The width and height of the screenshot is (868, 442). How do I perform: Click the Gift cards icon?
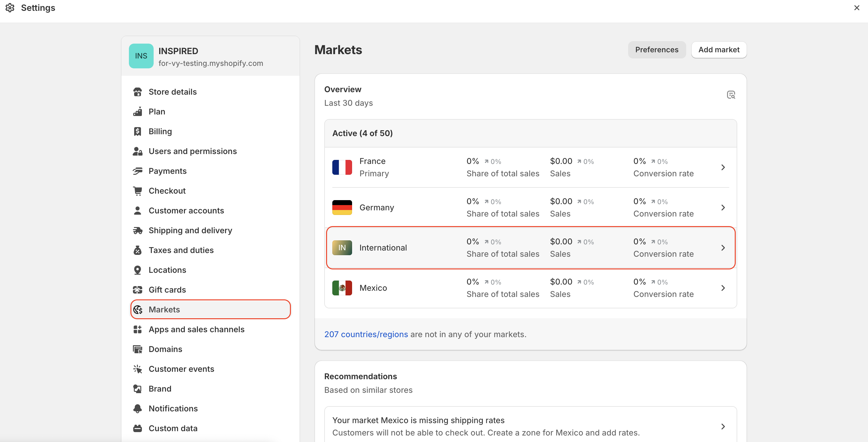(x=138, y=290)
